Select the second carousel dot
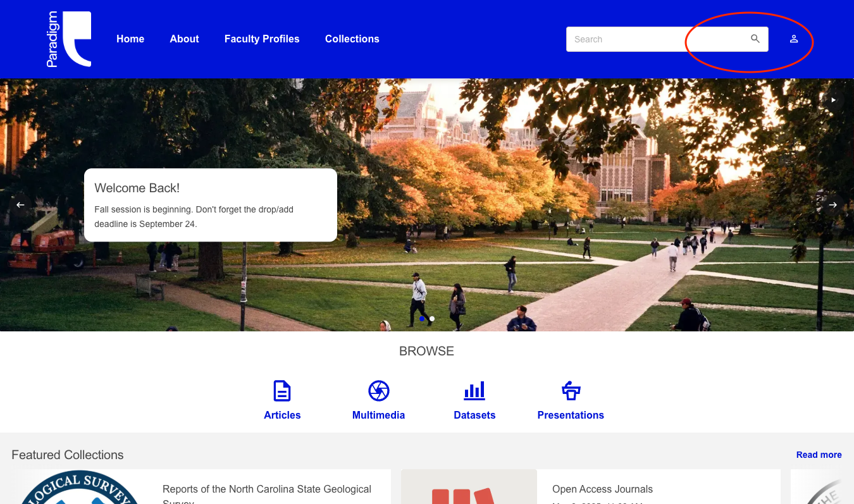The image size is (854, 504). (432, 319)
